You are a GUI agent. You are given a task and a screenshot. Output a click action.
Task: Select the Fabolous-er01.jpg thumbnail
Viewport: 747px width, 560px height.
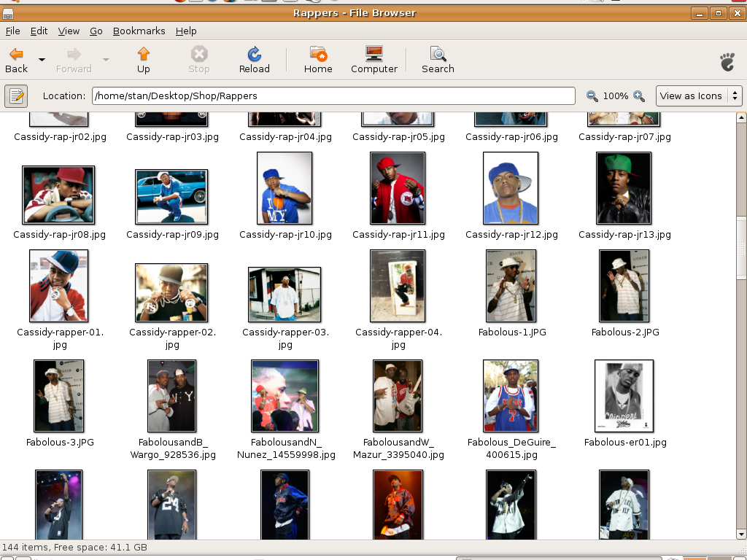click(624, 396)
